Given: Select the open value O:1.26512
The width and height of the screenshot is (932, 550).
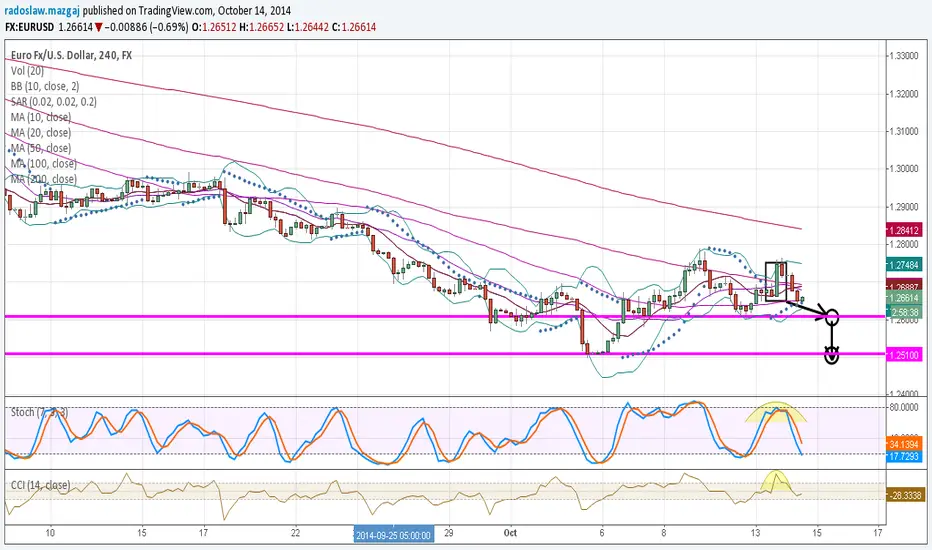Looking at the screenshot, I should pos(214,27).
